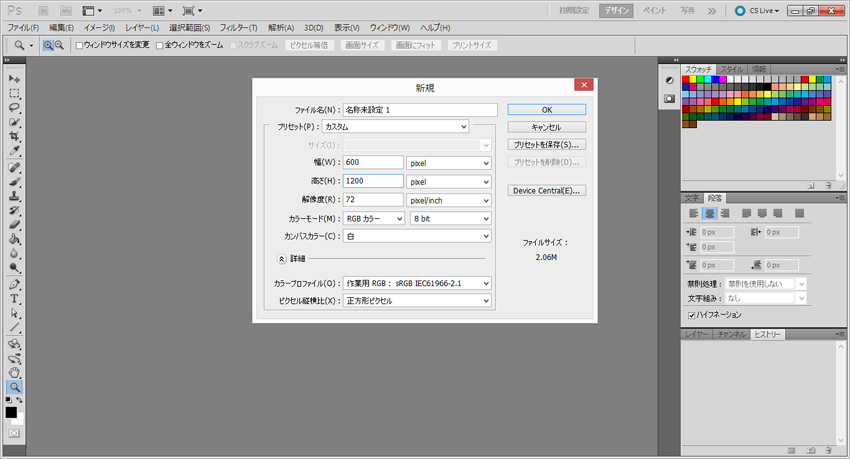Launch Bridge from application bar

[x=44, y=10]
